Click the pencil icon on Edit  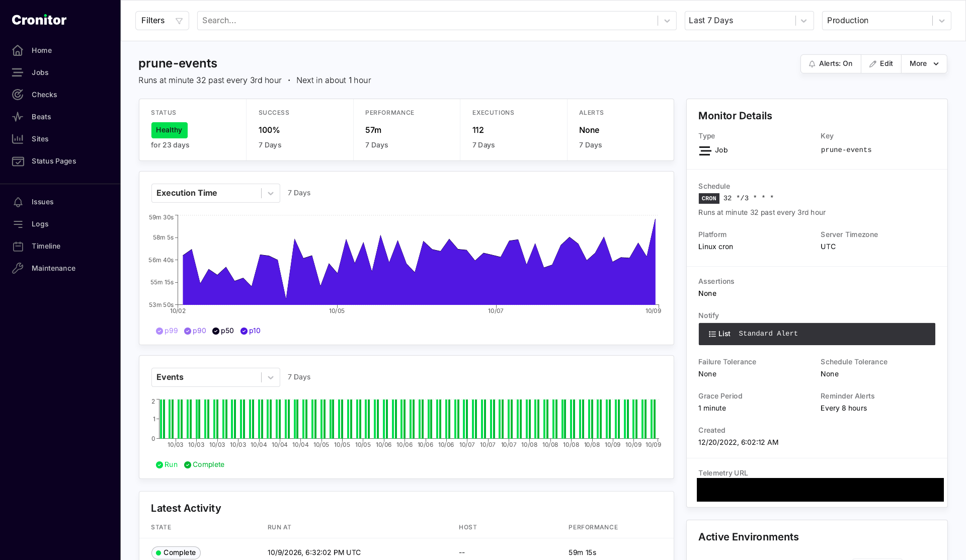tap(873, 64)
